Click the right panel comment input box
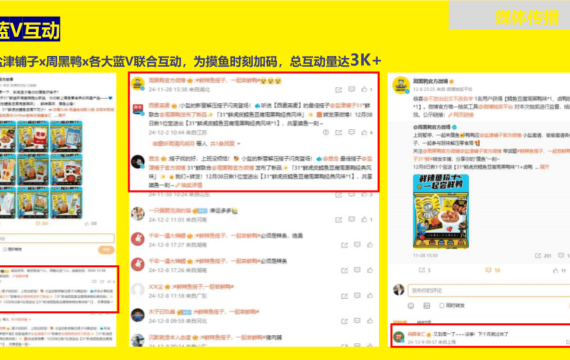Screen dimensions: 570x360 coord(489,291)
